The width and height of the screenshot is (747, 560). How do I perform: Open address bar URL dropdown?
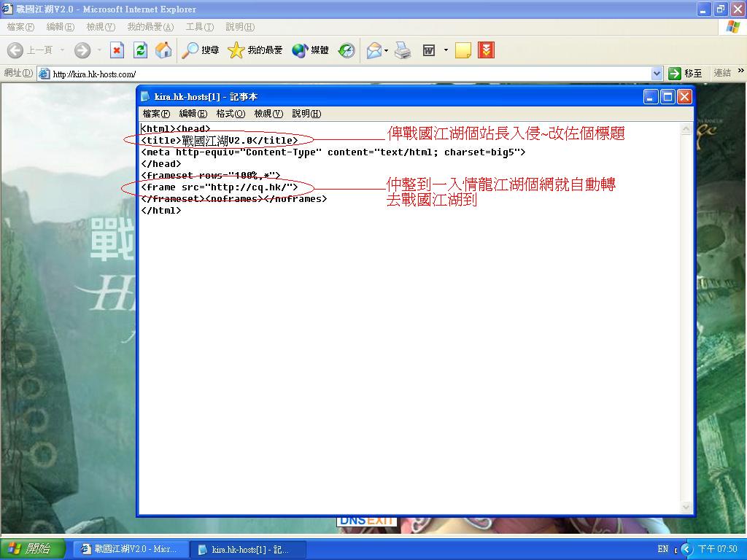(657, 74)
